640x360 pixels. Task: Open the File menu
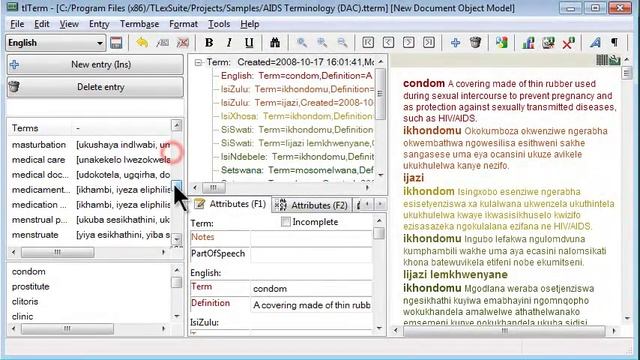click(x=17, y=24)
